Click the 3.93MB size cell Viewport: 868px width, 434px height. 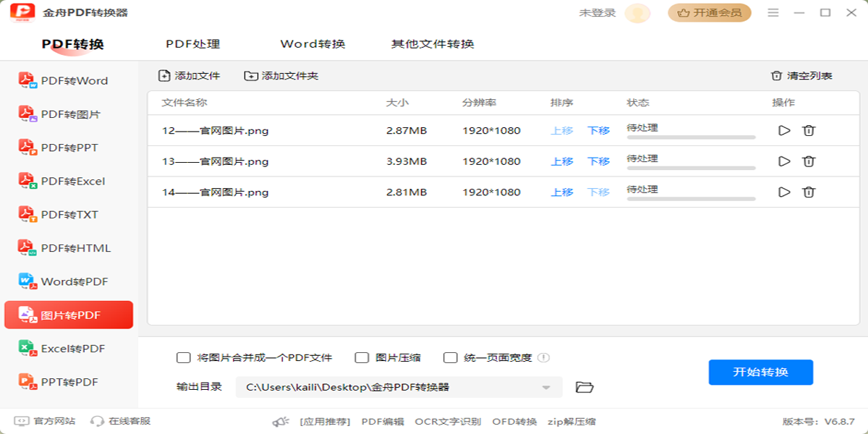(x=407, y=161)
